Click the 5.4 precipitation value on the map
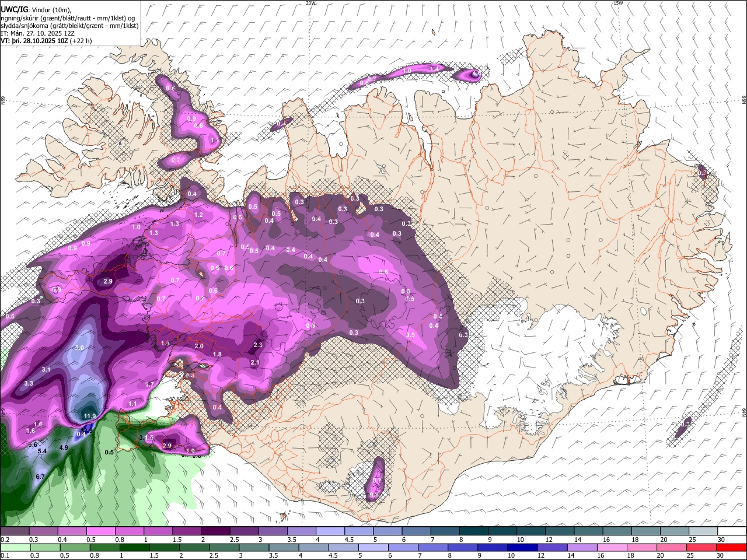The image size is (747, 560). 42,451
